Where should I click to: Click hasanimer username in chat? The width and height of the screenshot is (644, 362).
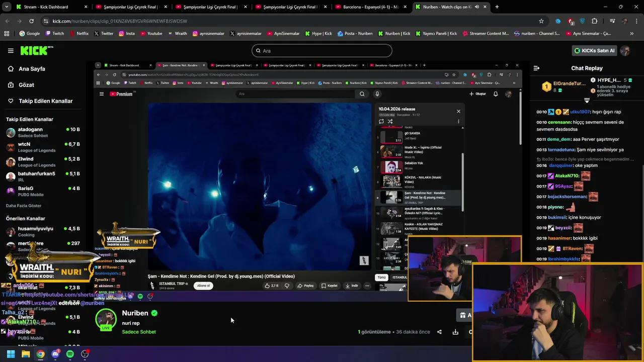pyautogui.click(x=560, y=238)
